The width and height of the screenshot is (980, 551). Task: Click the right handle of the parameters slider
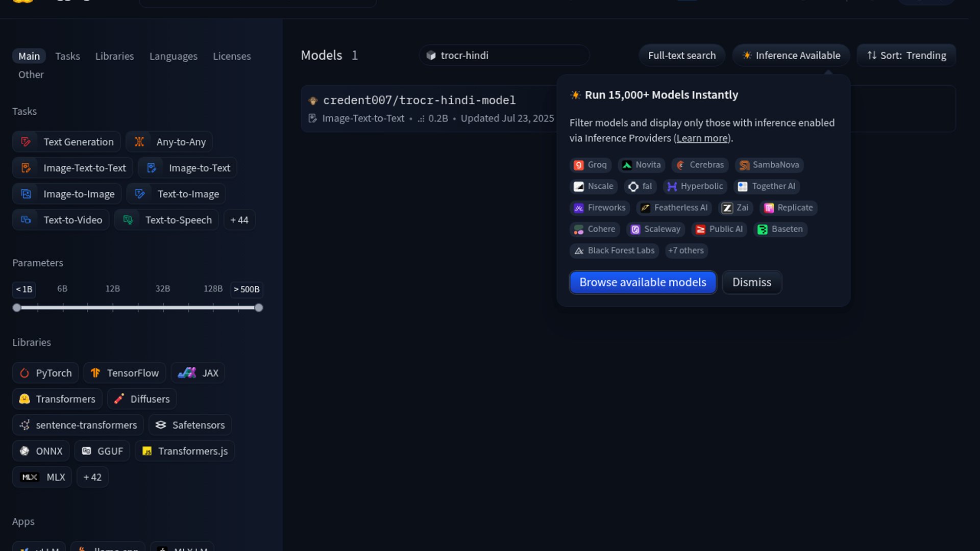pos(259,308)
